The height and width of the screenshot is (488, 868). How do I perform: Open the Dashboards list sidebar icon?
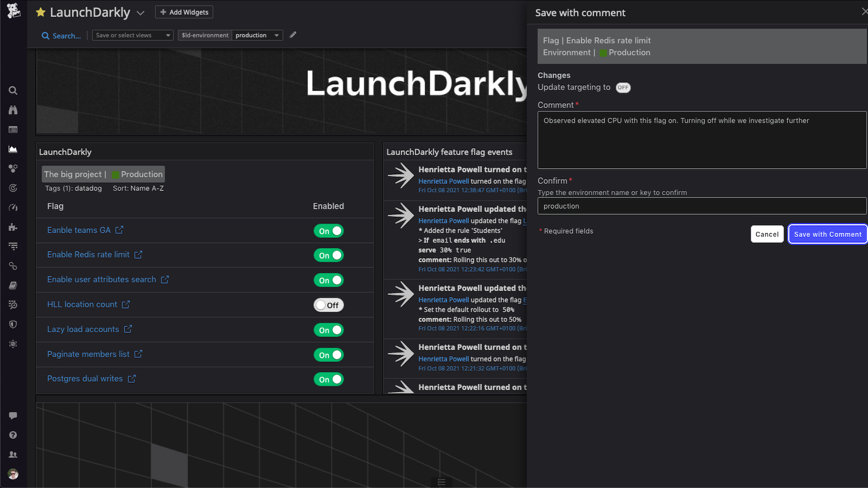click(13, 130)
